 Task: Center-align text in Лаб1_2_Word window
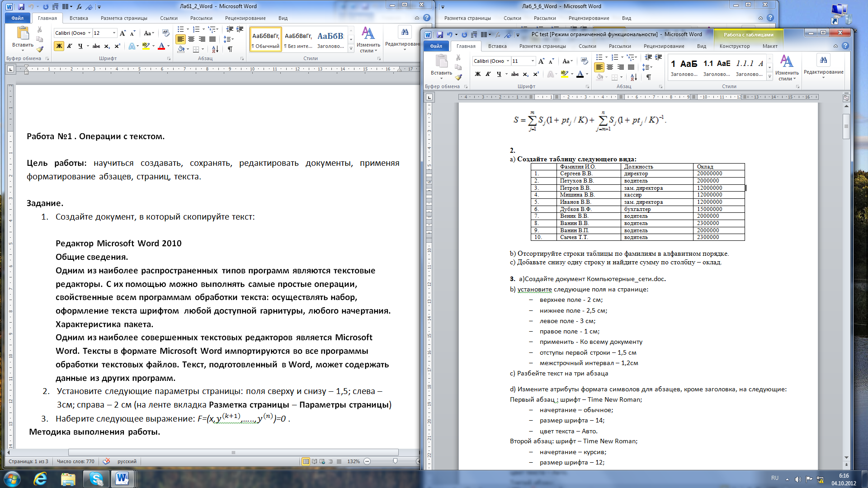coord(191,39)
